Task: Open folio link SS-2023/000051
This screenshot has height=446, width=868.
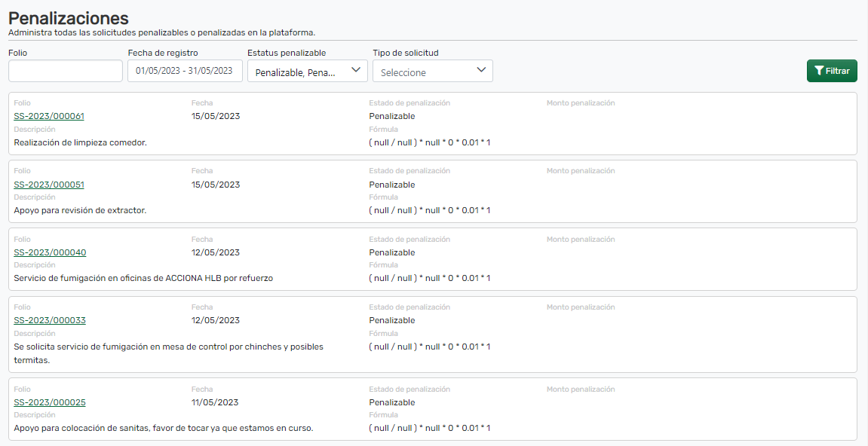Action: (49, 185)
